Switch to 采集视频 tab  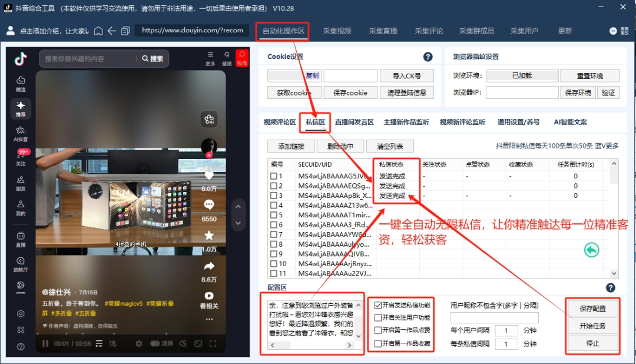coord(337,31)
